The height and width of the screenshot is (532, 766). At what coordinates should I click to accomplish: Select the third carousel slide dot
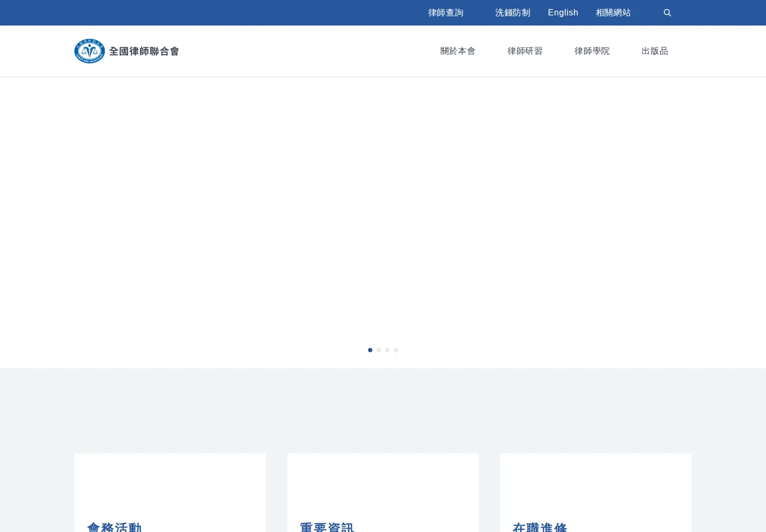[387, 350]
